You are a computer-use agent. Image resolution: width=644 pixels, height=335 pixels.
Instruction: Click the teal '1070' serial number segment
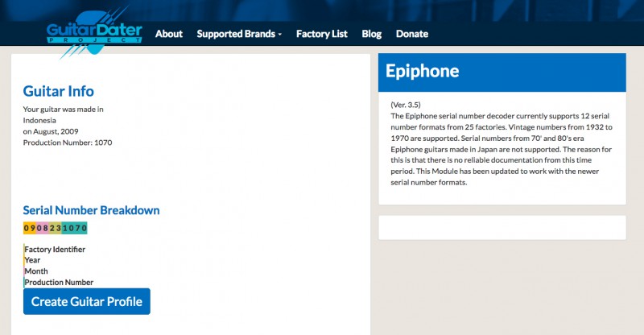point(74,228)
